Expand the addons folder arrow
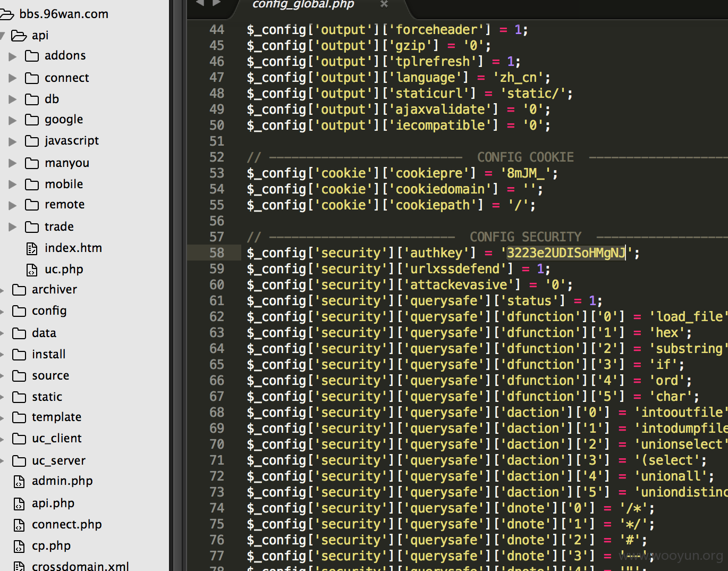The height and width of the screenshot is (571, 728). tap(12, 56)
